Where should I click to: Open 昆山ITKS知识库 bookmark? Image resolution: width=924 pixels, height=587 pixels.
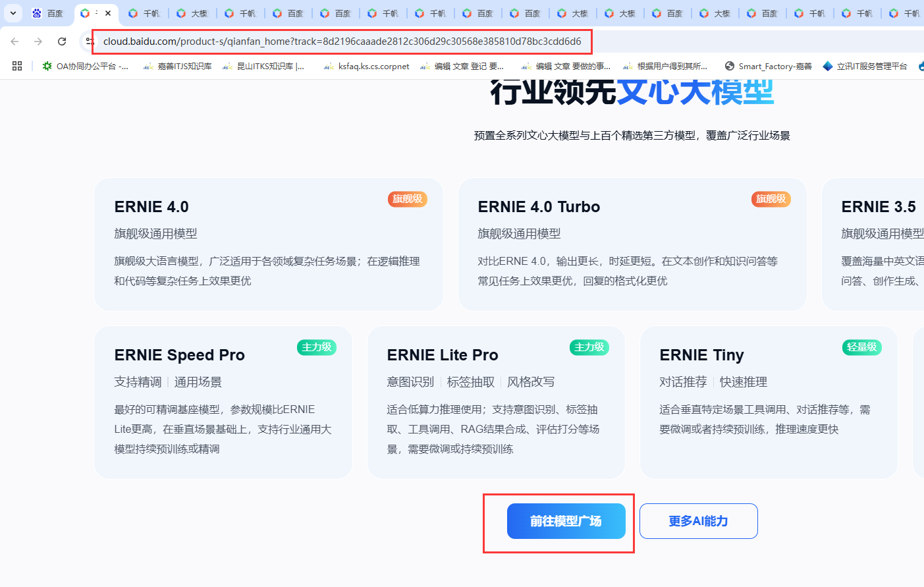pyautogui.click(x=263, y=66)
